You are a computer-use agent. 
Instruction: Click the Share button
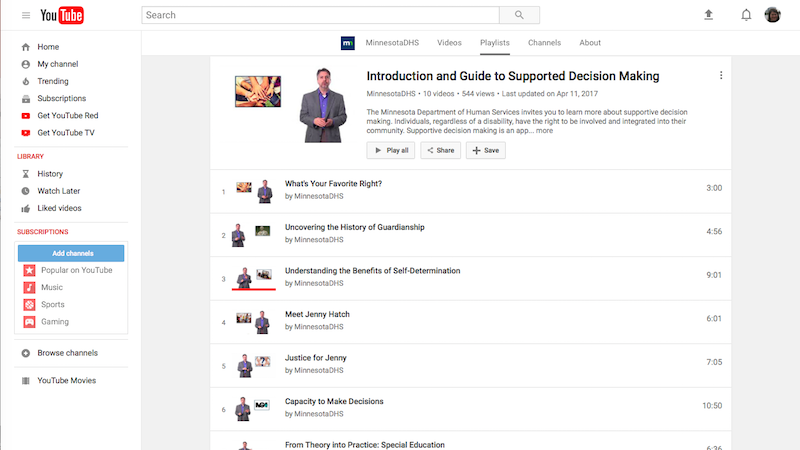tap(439, 150)
